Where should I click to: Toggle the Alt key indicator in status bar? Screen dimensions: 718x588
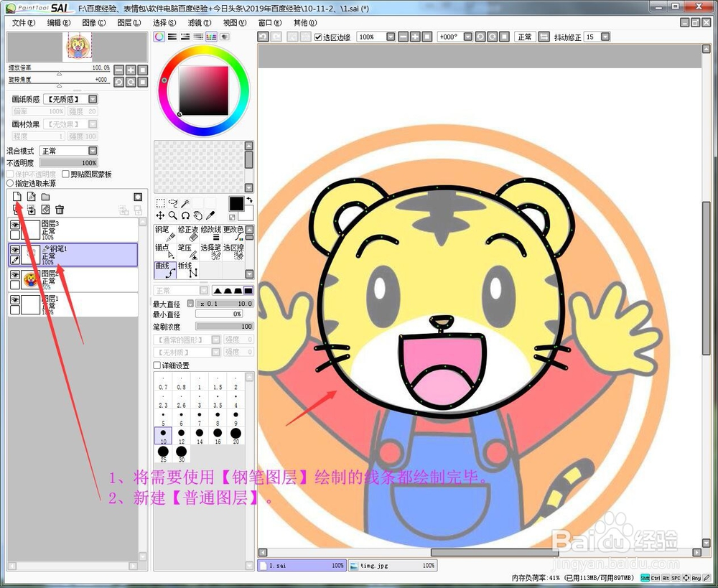666,579
